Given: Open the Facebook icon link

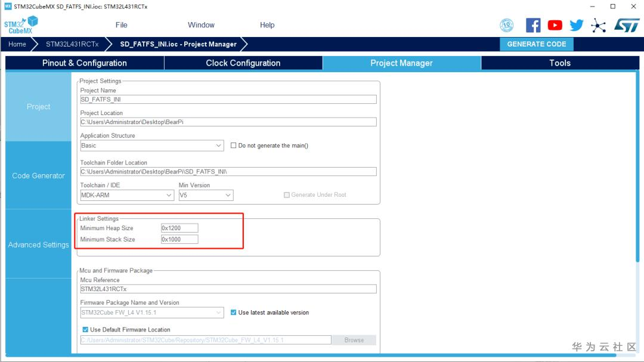Looking at the screenshot, I should pyautogui.click(x=533, y=26).
